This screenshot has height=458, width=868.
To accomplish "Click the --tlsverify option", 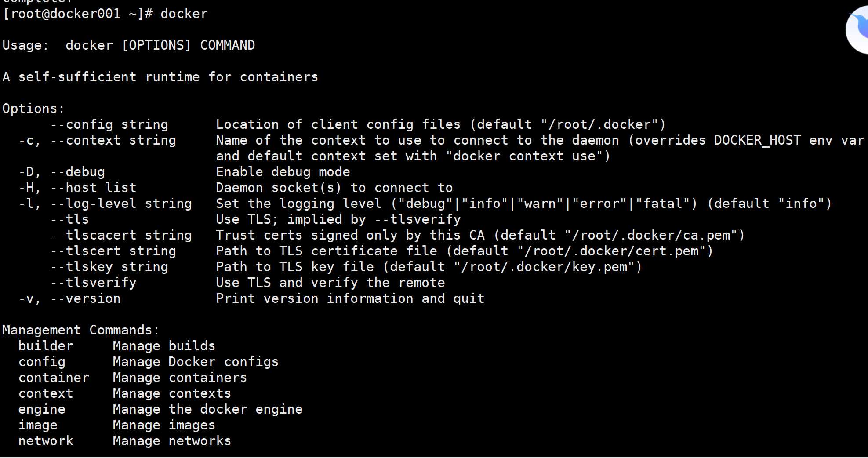I will (x=94, y=283).
